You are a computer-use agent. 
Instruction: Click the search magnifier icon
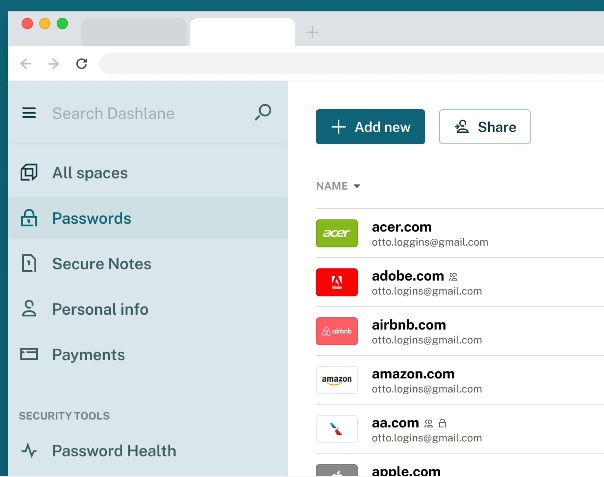[263, 112]
